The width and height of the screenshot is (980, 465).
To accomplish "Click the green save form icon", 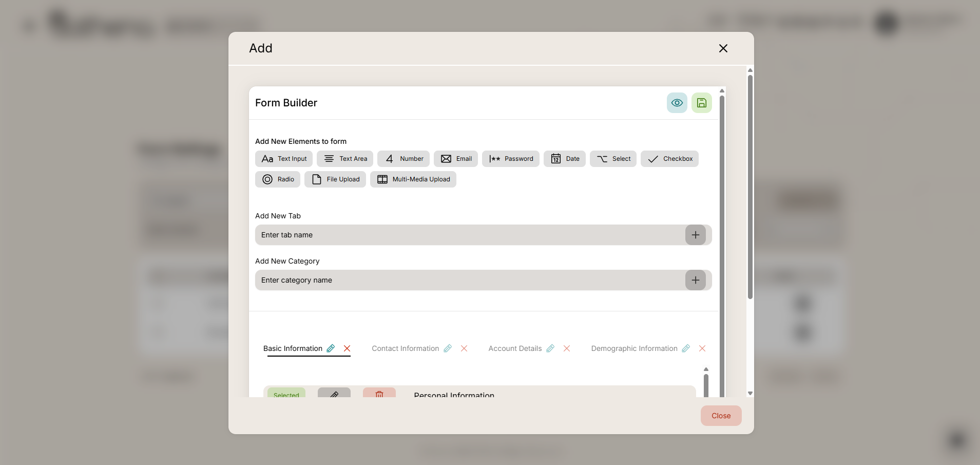I will click(x=701, y=103).
